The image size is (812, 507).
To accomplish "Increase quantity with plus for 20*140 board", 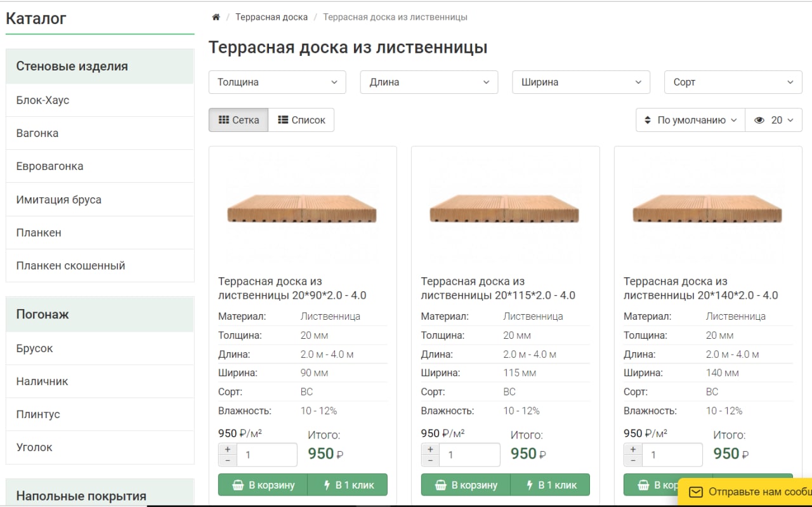I will (x=633, y=449).
